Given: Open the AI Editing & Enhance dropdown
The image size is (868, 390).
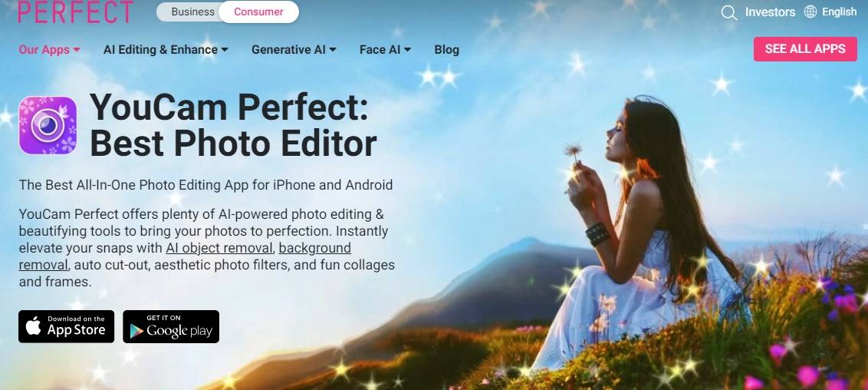Looking at the screenshot, I should 166,49.
